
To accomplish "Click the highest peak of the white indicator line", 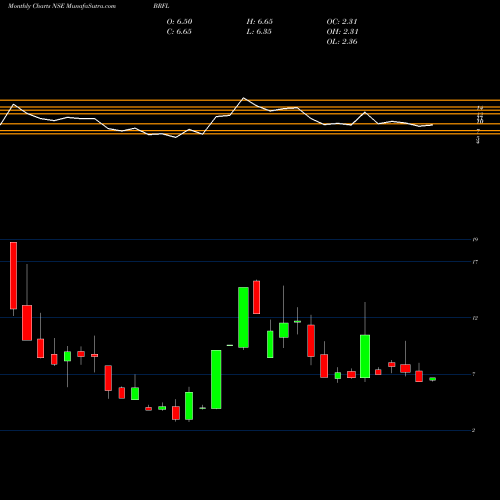I will pyautogui.click(x=243, y=98).
